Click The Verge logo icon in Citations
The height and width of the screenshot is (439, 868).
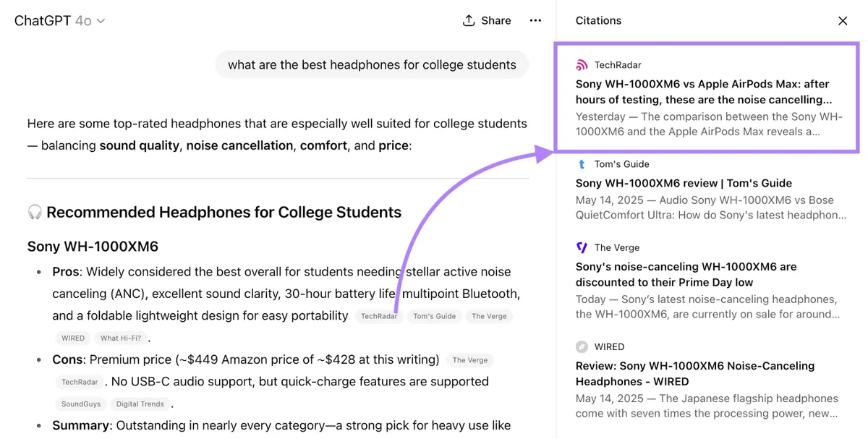pos(582,247)
